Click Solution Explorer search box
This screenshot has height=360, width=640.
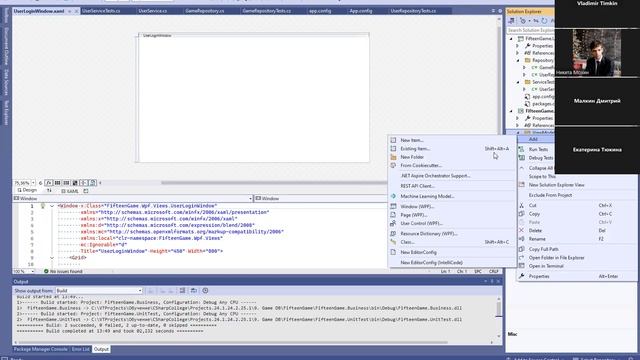pos(531,30)
